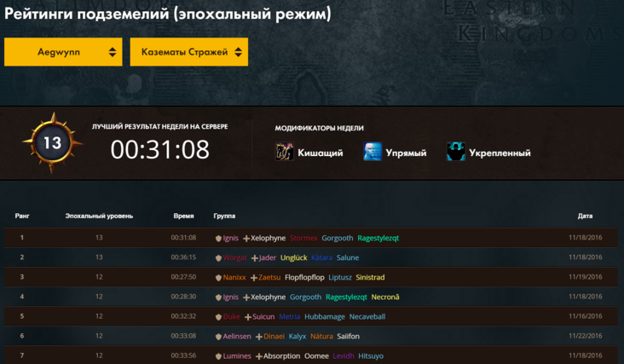Sort by the Ранг column header

click(22, 217)
